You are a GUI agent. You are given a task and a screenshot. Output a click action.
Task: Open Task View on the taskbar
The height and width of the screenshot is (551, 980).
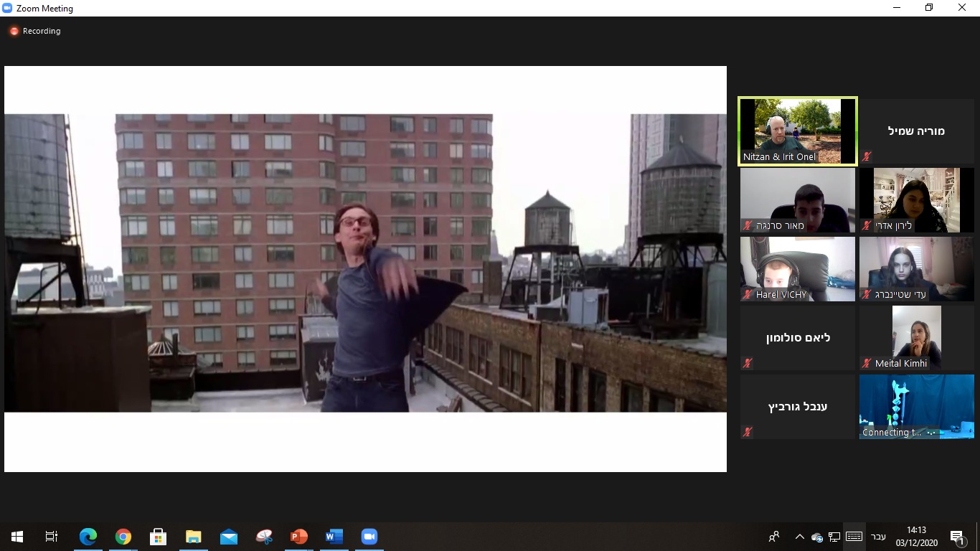pos(52,537)
